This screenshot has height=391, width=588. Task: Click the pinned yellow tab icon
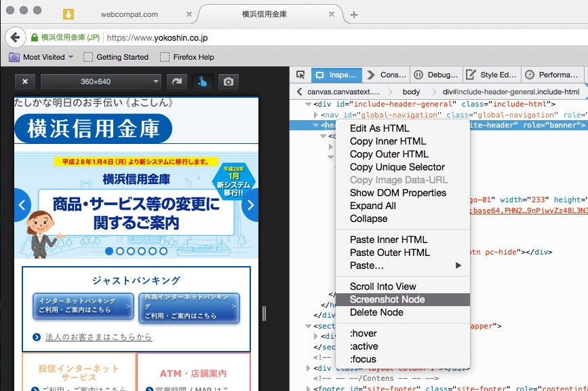point(68,14)
